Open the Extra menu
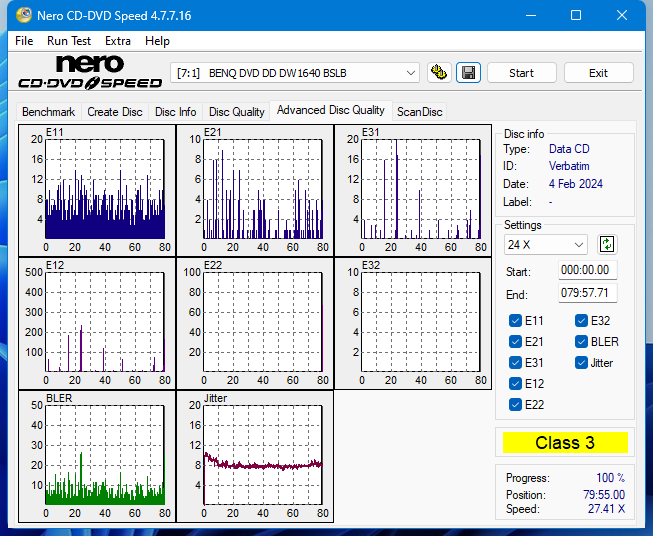Image resolution: width=653 pixels, height=536 pixels. coord(118,41)
